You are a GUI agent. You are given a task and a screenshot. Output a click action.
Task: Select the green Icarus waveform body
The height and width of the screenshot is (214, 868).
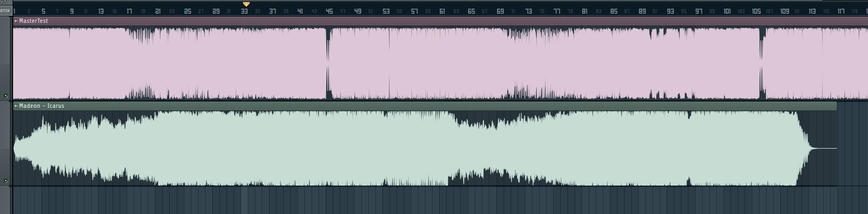pyautogui.click(x=404, y=148)
